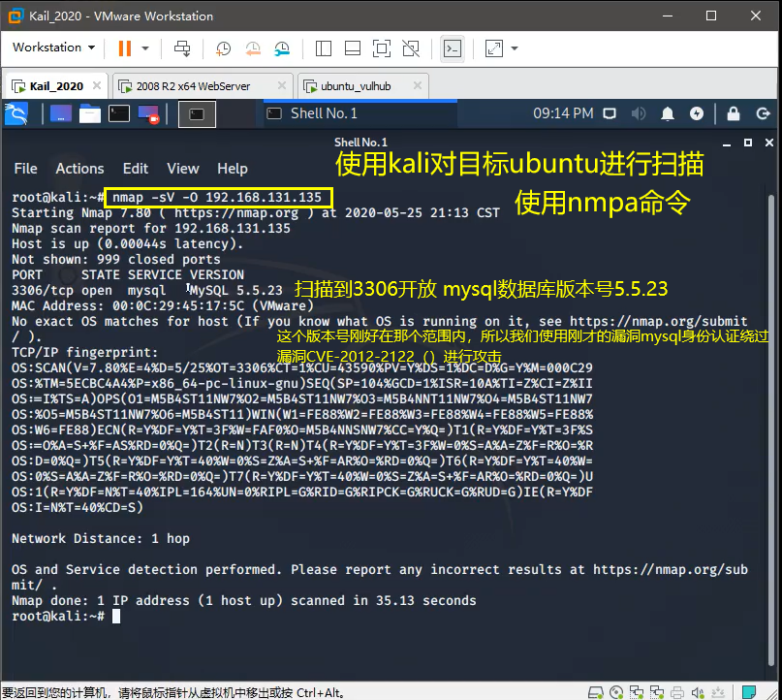Click the terminal prompt cursor line

click(x=66, y=617)
